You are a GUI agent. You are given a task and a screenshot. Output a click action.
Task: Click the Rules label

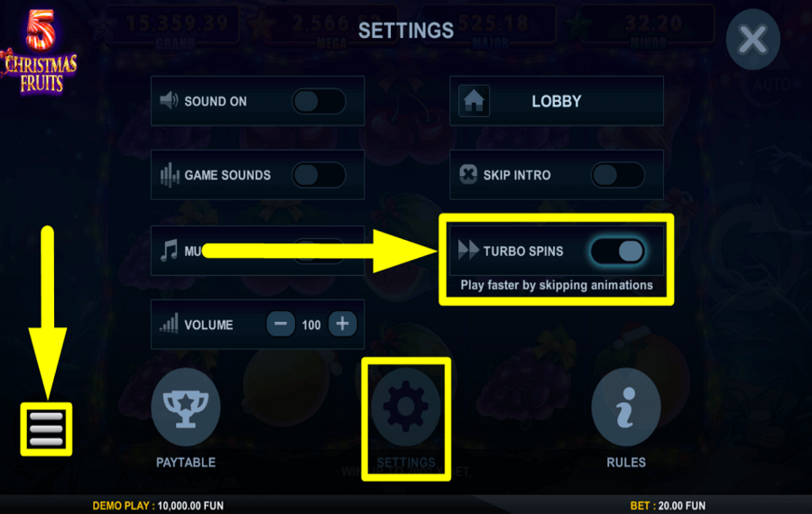(x=626, y=463)
